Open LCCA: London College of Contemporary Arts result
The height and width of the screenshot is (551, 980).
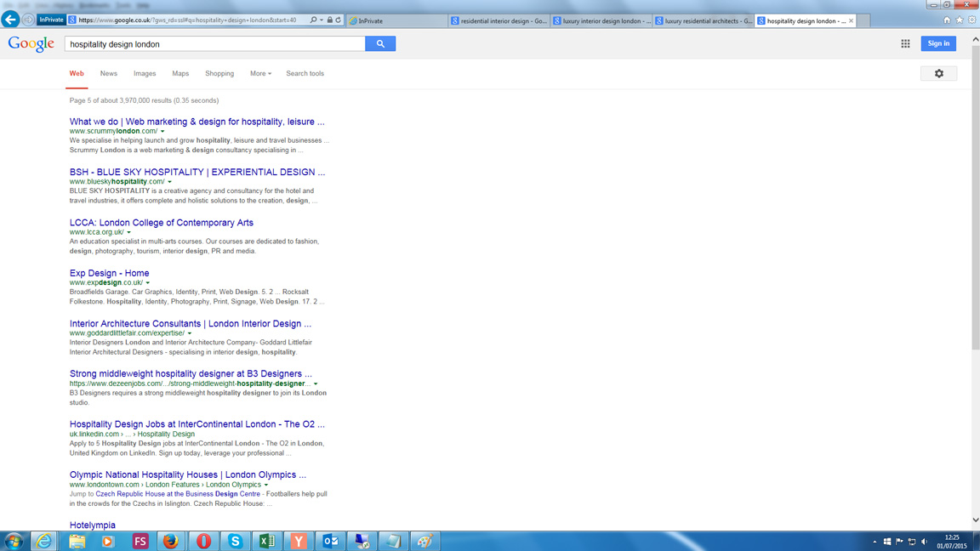162,223
